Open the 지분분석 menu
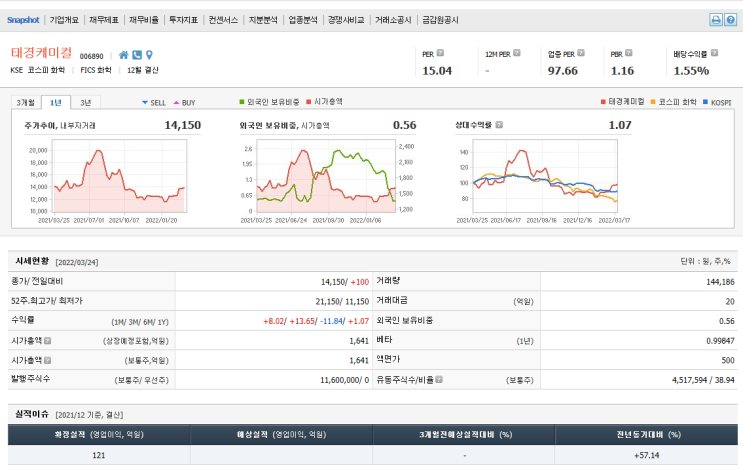Image resolution: width=743 pixels, height=468 pixels. tap(263, 20)
